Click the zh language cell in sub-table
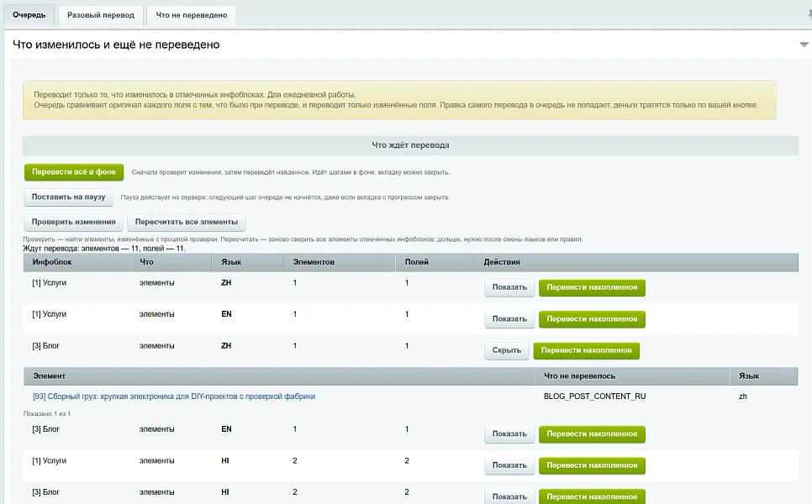The height and width of the screenshot is (504, 812). (742, 396)
